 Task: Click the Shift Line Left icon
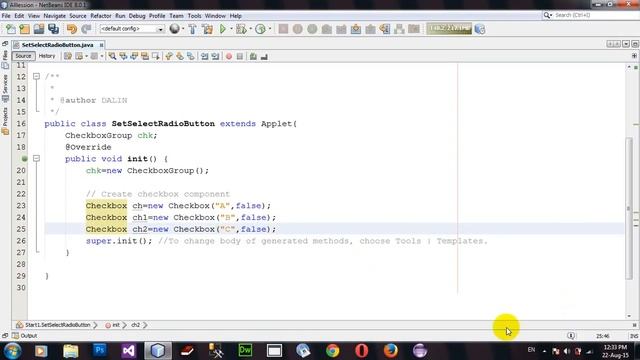(x=204, y=56)
